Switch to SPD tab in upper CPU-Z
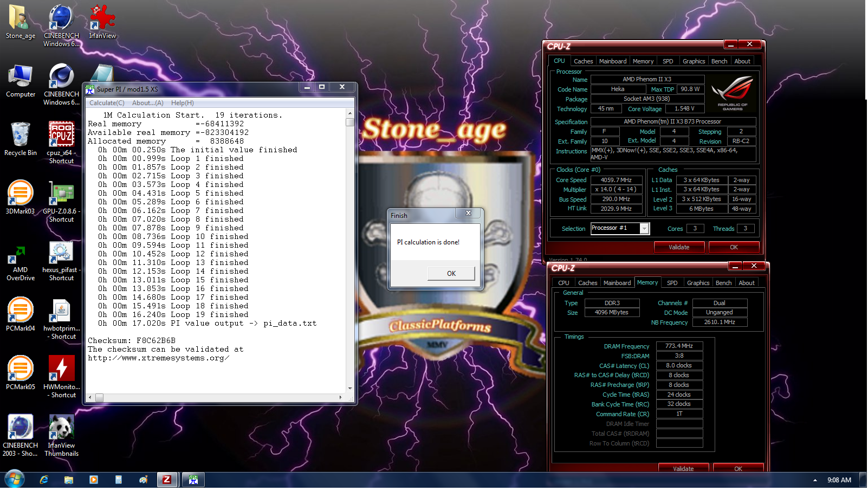Viewport: 868px width, 491px height. click(x=668, y=61)
